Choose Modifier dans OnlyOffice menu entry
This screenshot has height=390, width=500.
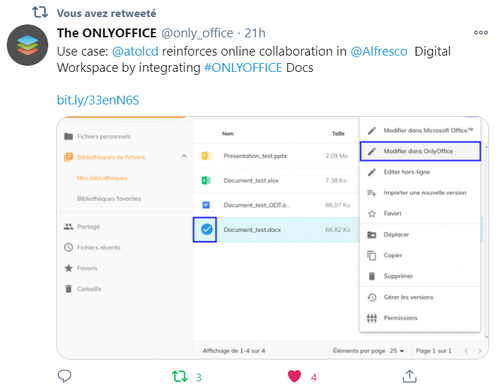[x=420, y=151]
